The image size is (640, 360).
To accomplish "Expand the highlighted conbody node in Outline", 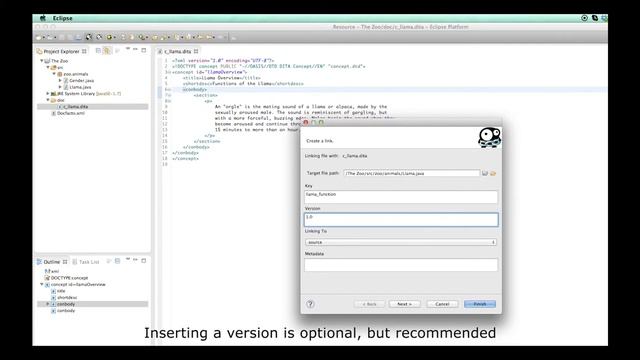I will pyautogui.click(x=48, y=304).
